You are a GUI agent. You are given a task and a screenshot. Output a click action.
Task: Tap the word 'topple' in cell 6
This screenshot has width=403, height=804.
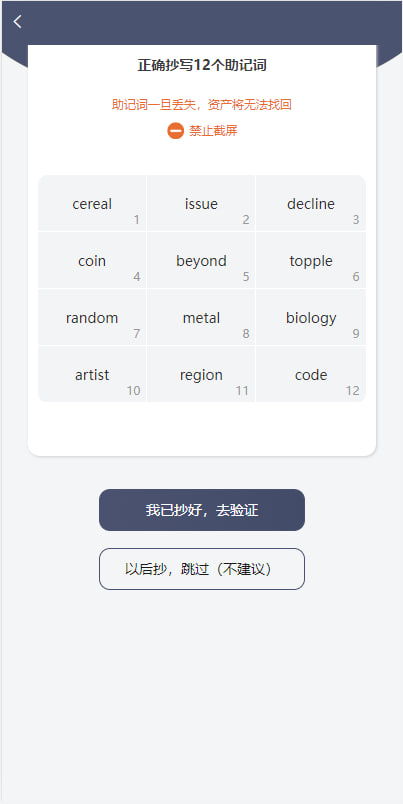point(311,260)
